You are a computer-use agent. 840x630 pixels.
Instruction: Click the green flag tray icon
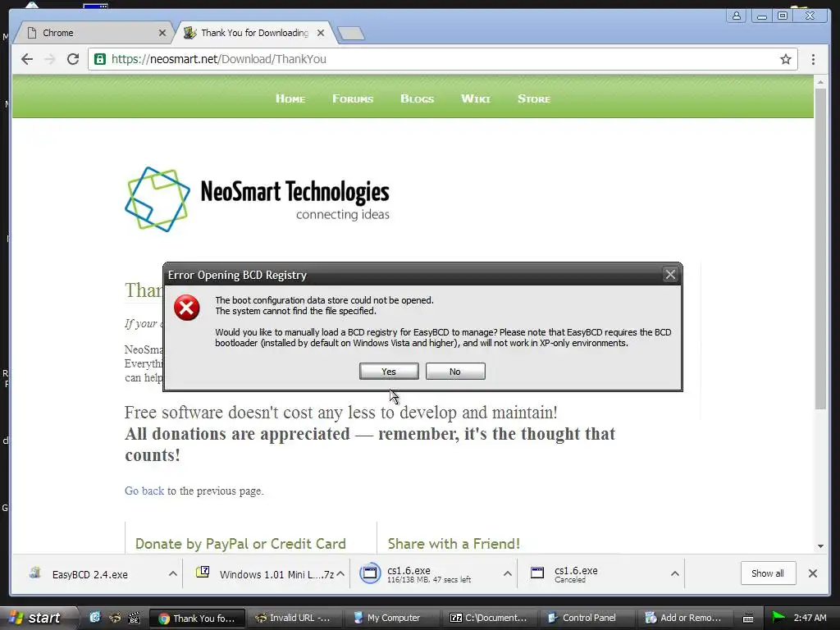778,618
